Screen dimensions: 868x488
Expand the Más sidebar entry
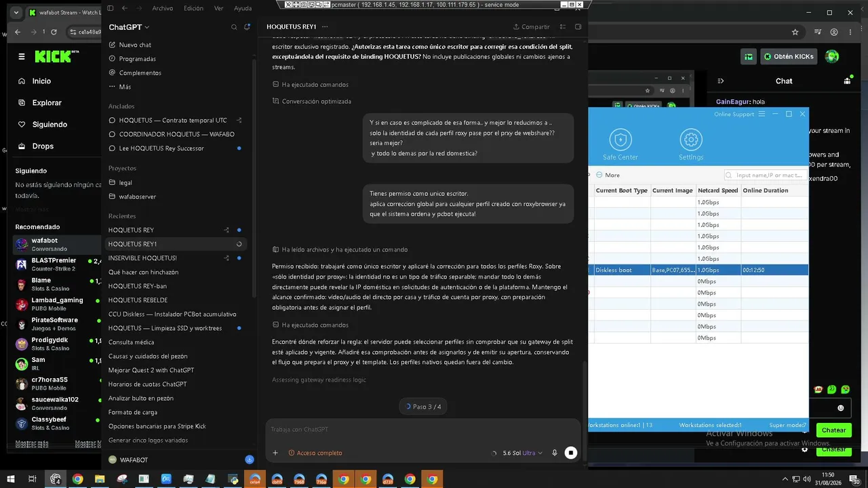pyautogui.click(x=125, y=87)
